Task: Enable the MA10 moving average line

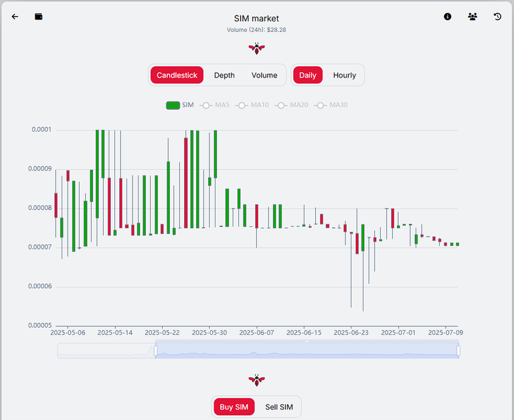Action: coord(252,105)
